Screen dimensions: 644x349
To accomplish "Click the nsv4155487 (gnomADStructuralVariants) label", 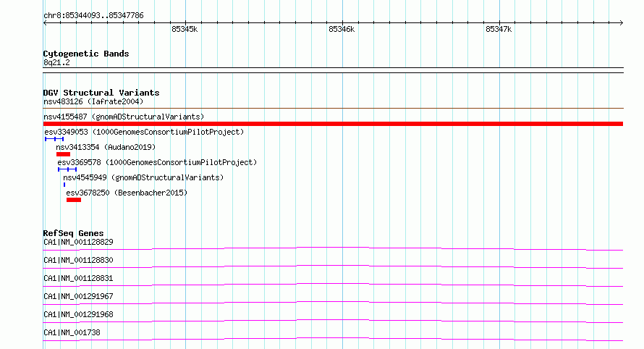I will (124, 117).
